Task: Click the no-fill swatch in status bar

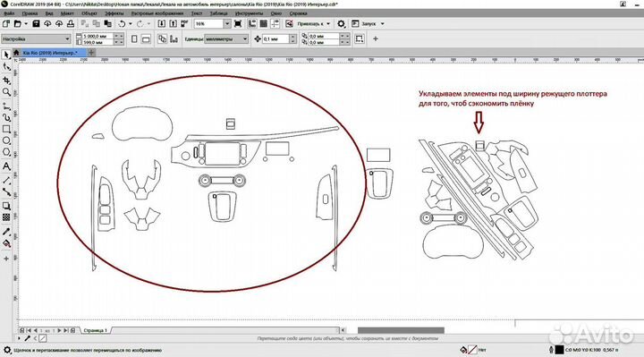Action: click(x=473, y=350)
